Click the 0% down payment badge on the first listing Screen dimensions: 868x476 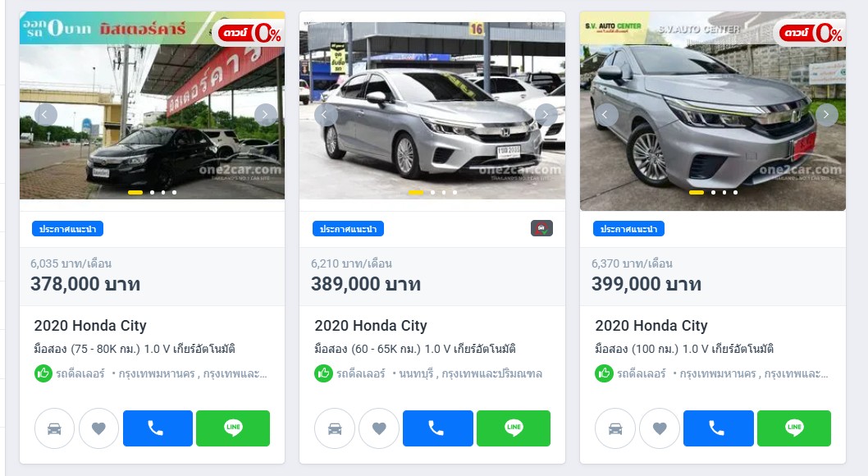[251, 33]
